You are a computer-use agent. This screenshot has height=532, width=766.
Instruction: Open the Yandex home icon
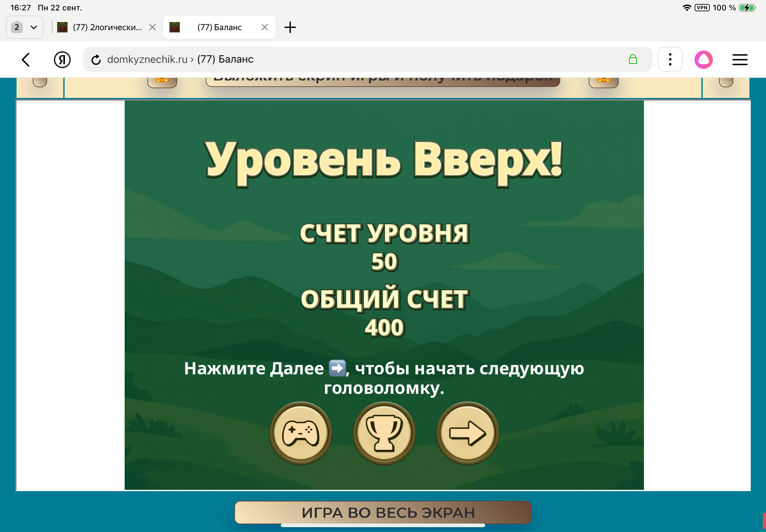62,60
